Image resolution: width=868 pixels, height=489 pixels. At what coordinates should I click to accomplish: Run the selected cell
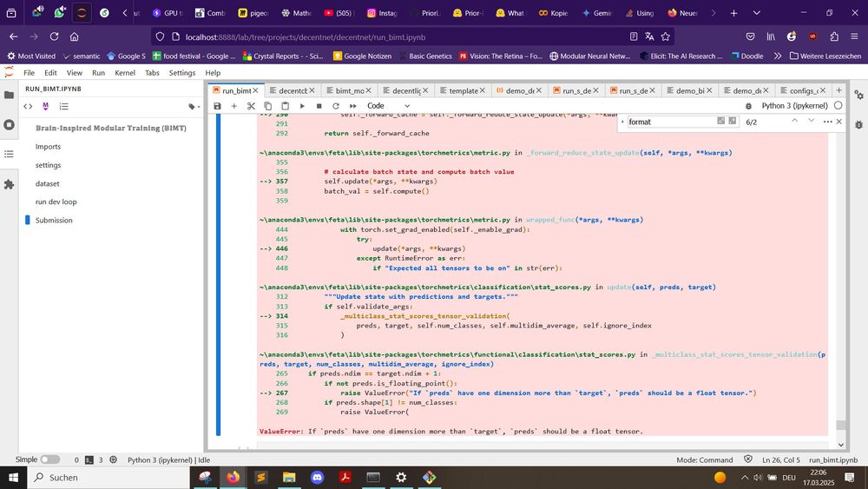click(302, 106)
